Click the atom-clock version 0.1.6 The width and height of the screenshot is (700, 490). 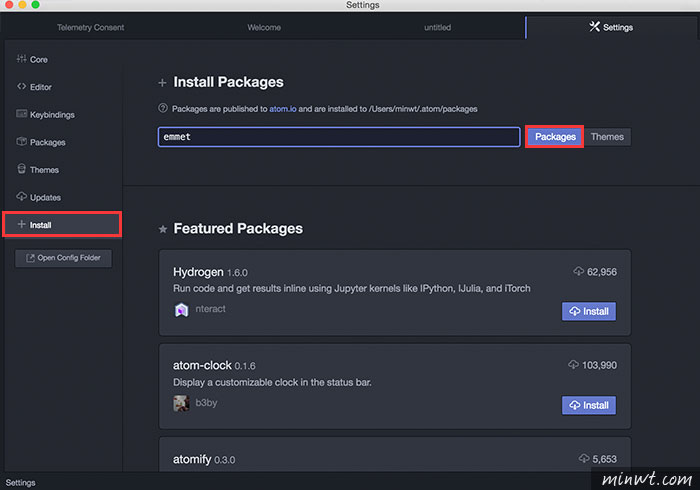(x=245, y=366)
